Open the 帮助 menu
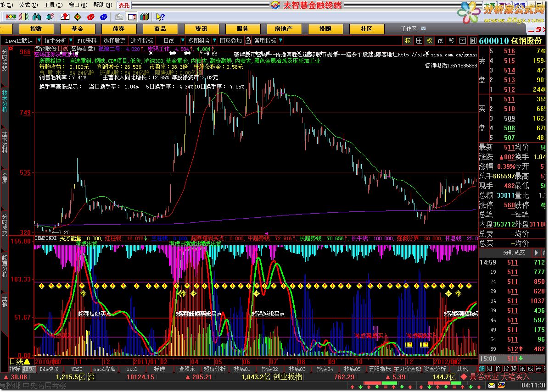Screen dimensions: 549x392 click(x=103, y=5)
